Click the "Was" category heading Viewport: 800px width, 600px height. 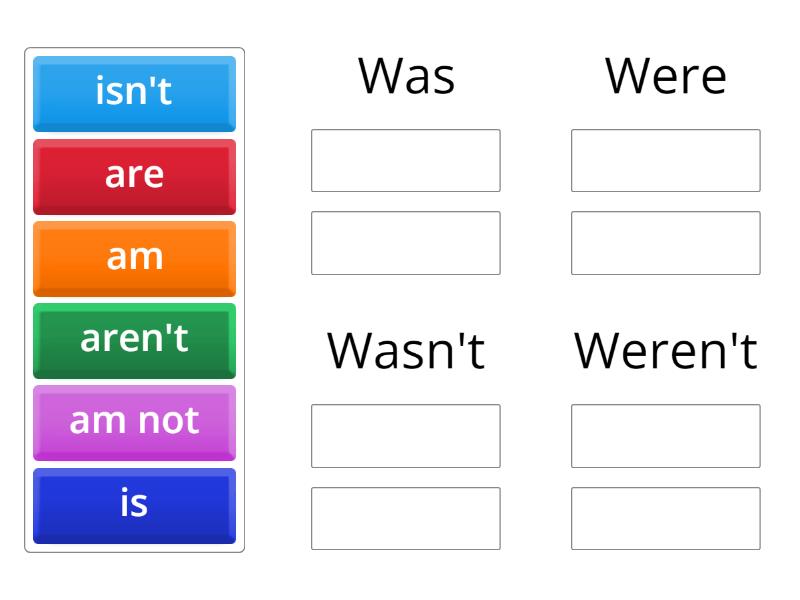click(x=406, y=75)
